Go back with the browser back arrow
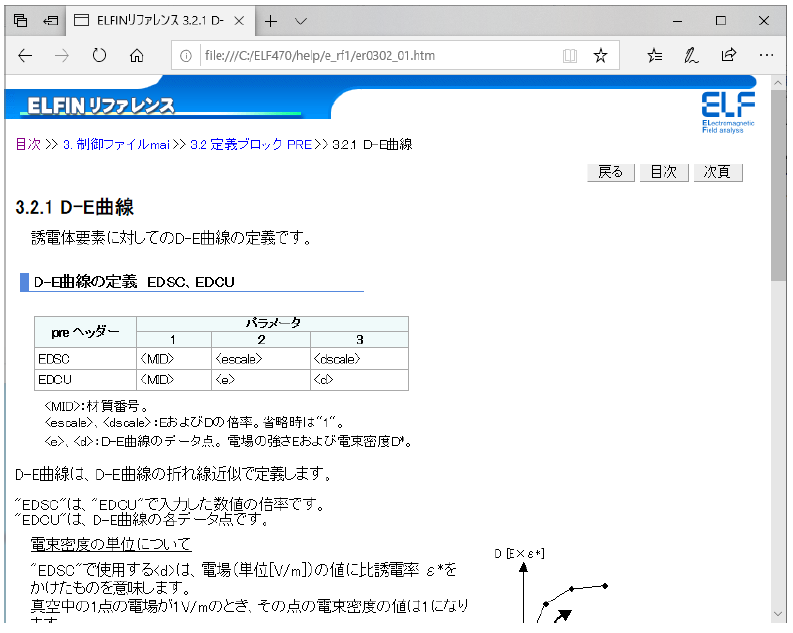The image size is (793, 633). pos(25,56)
